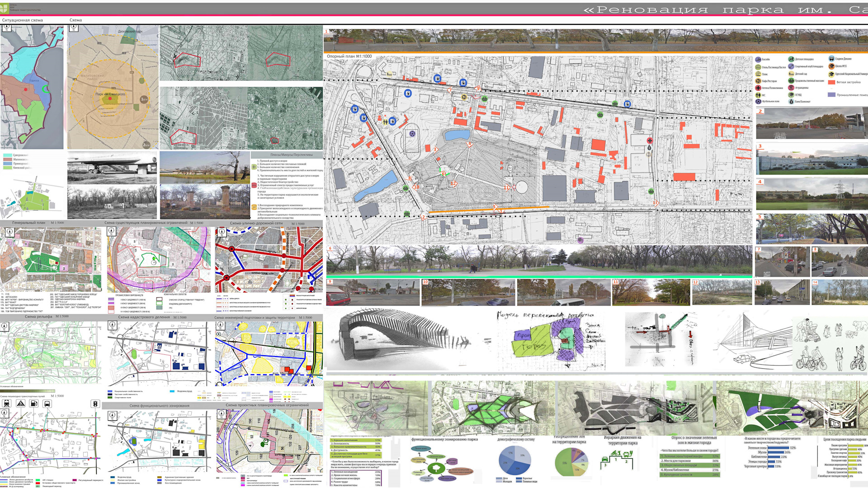Open photo number 13 of the road
Screen dimensions: 868x489
coord(782,292)
